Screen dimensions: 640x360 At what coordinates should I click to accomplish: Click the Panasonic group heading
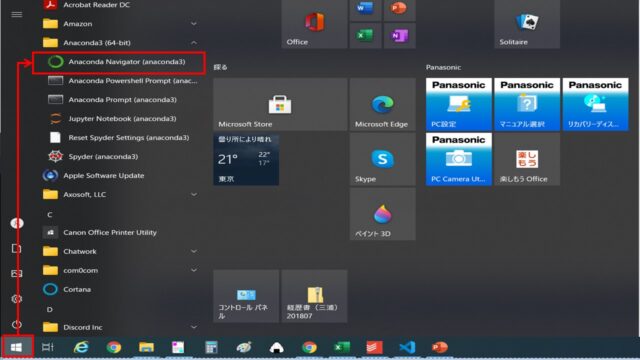443,67
